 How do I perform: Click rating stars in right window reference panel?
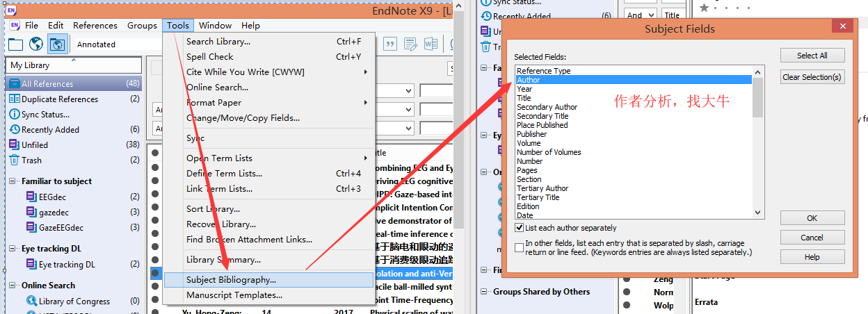click(726, 8)
